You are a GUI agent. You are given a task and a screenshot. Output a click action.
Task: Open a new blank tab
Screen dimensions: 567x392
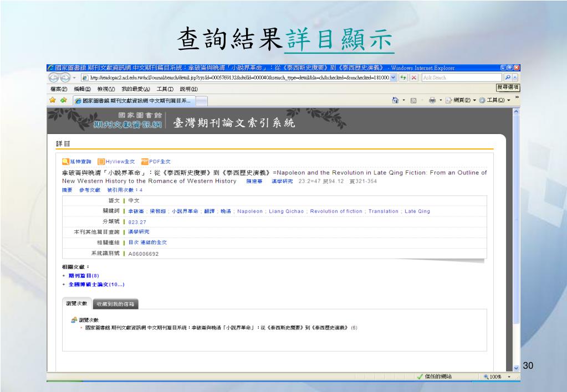202,101
